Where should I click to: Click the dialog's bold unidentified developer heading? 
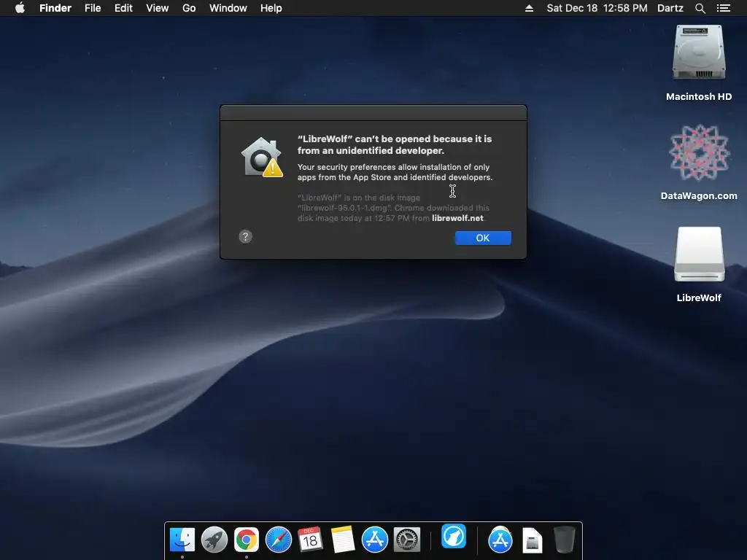395,145
